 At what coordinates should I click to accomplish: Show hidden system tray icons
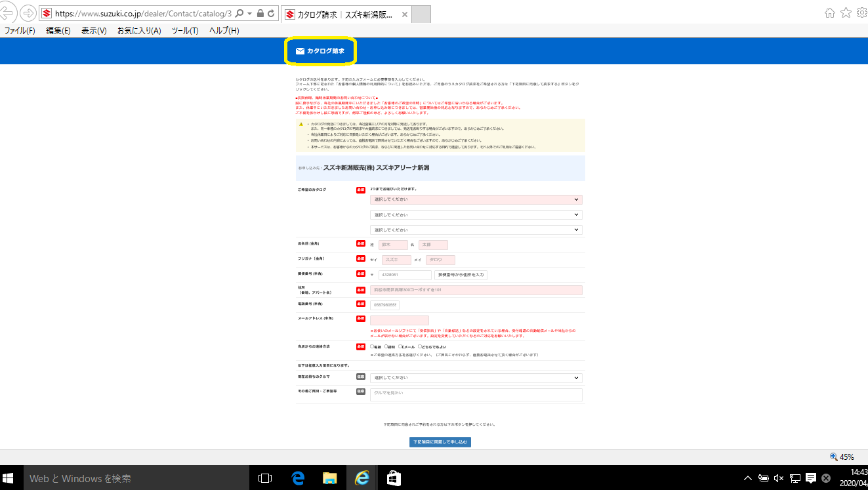(747, 478)
